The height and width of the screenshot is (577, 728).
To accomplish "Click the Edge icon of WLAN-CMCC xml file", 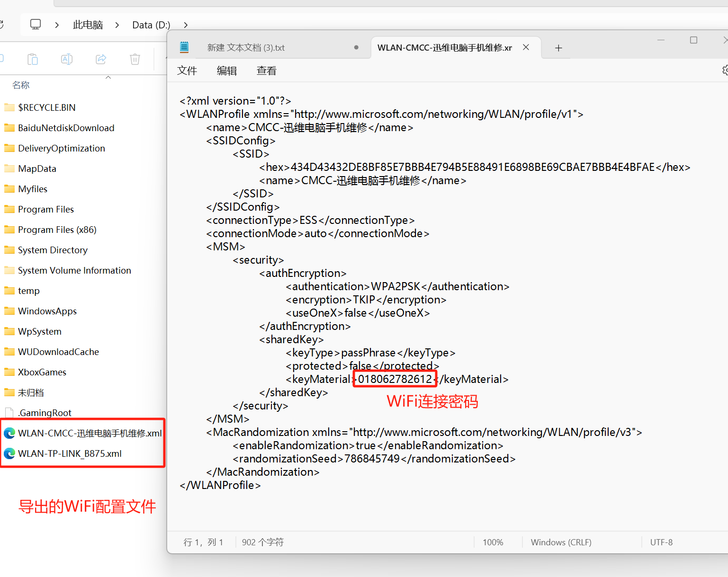I will coord(9,433).
